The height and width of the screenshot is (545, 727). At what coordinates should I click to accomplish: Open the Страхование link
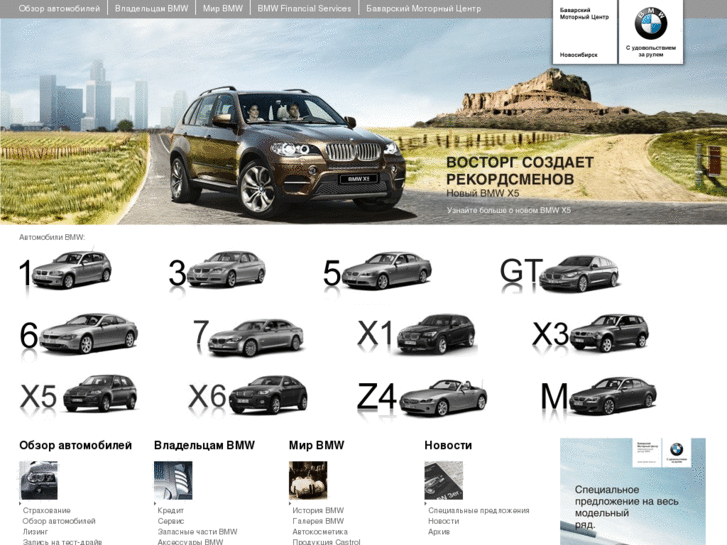(x=47, y=510)
